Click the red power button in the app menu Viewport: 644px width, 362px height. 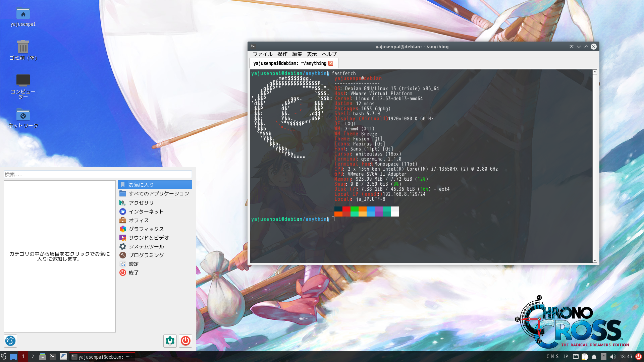point(185,341)
